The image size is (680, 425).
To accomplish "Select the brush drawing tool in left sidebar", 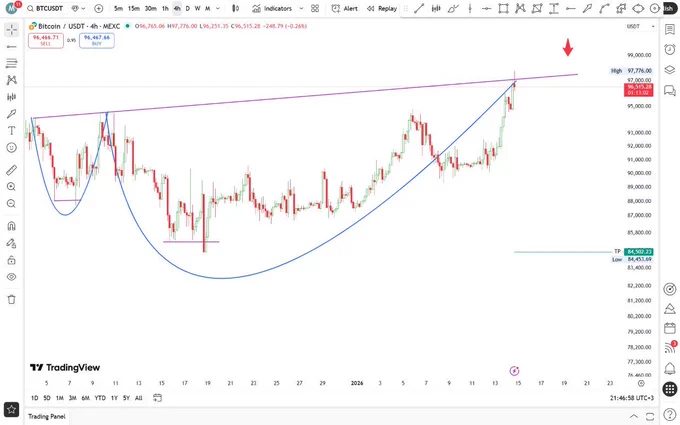I will 12,114.
